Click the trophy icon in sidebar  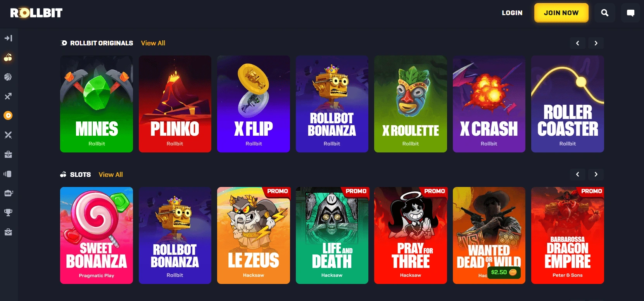8,213
